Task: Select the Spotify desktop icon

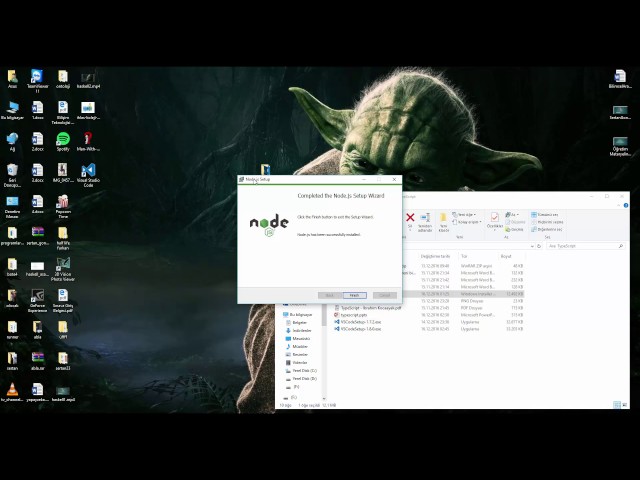Action: (63, 142)
